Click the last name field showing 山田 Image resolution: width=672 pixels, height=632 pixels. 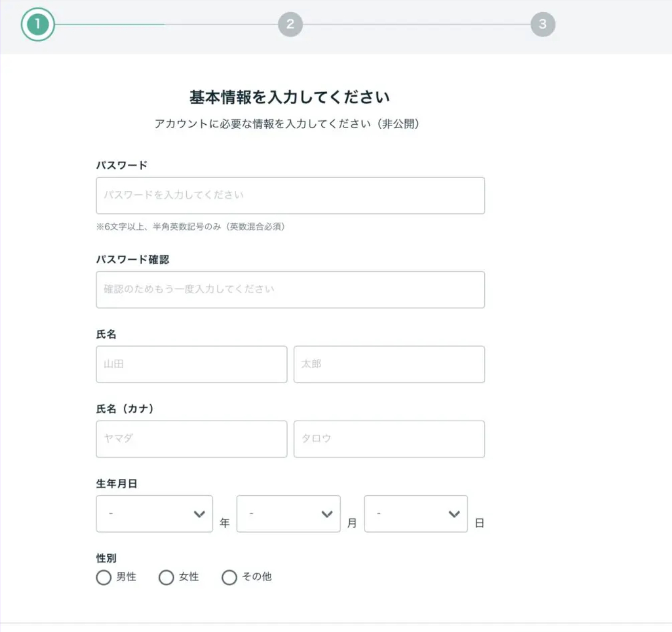pos(191,364)
